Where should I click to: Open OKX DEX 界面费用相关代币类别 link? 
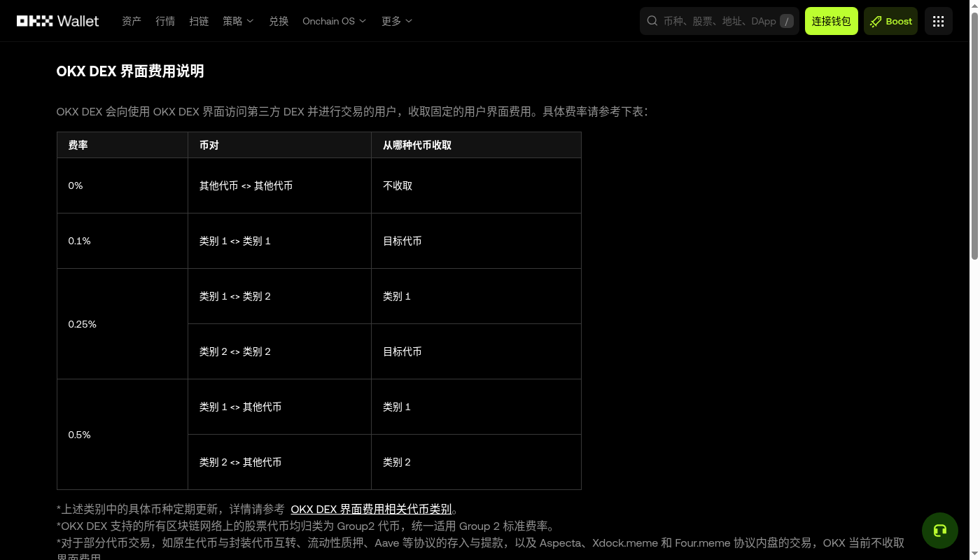coord(371,509)
